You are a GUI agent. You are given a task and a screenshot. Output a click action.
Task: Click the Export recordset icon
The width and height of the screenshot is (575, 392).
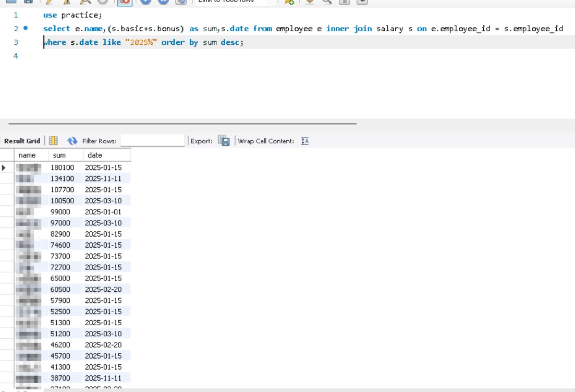click(224, 141)
